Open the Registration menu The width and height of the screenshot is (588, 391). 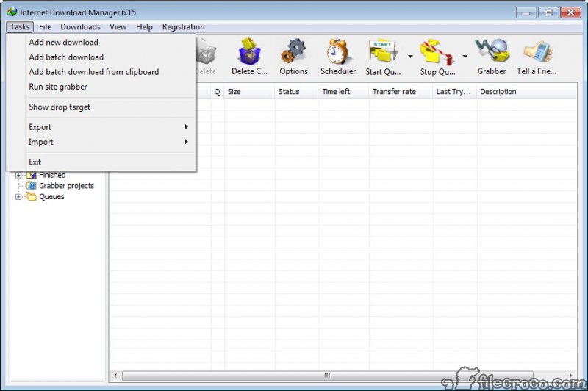(183, 26)
